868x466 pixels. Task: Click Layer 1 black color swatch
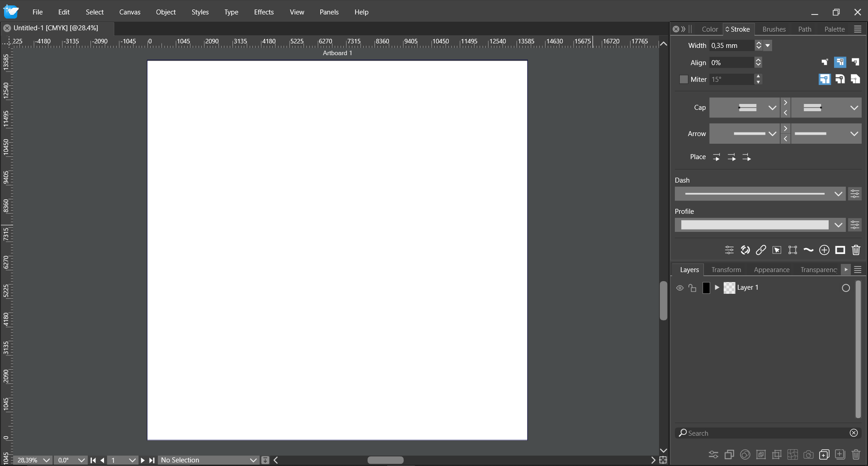(x=706, y=288)
